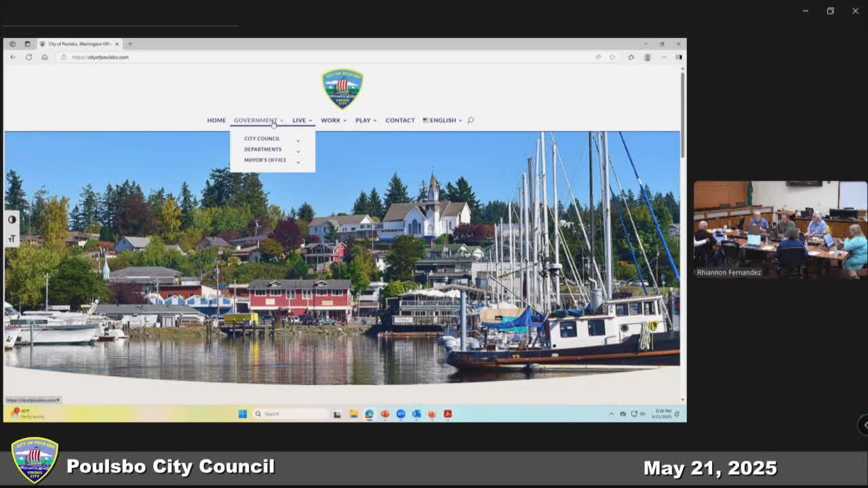
Task: Open the taskbar clock and date
Action: 663,414
